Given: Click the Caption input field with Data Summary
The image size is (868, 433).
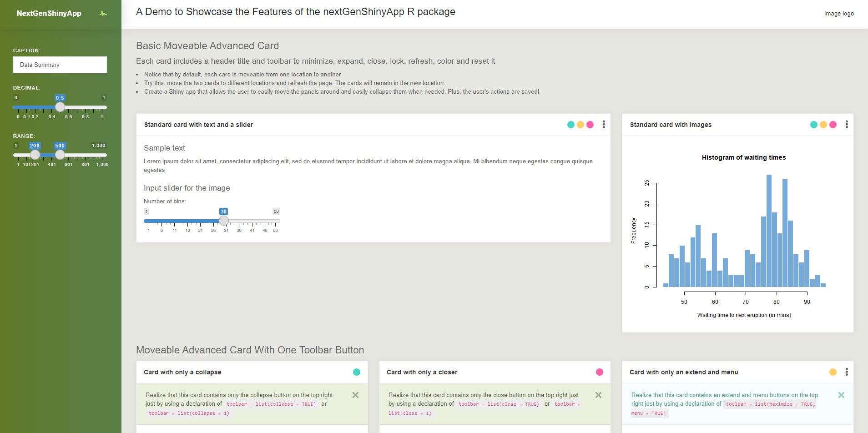Looking at the screenshot, I should (x=60, y=65).
